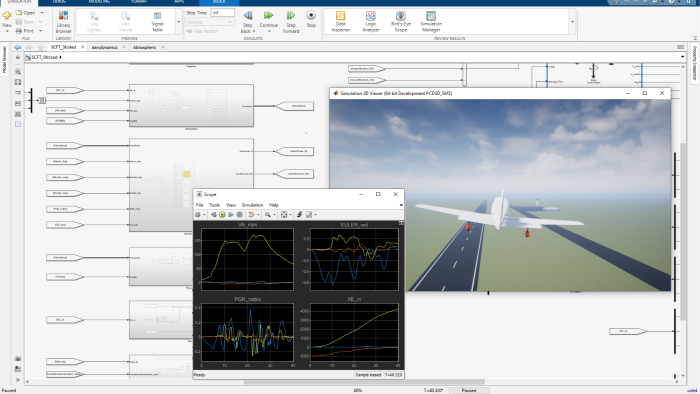Expand the Prepare gallery dropdown
Screen dimensions: 700x394
coord(179,22)
